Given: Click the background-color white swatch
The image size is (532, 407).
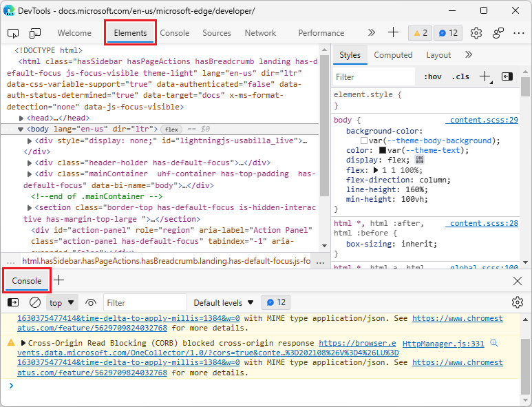Looking at the screenshot, I should click(364, 140).
